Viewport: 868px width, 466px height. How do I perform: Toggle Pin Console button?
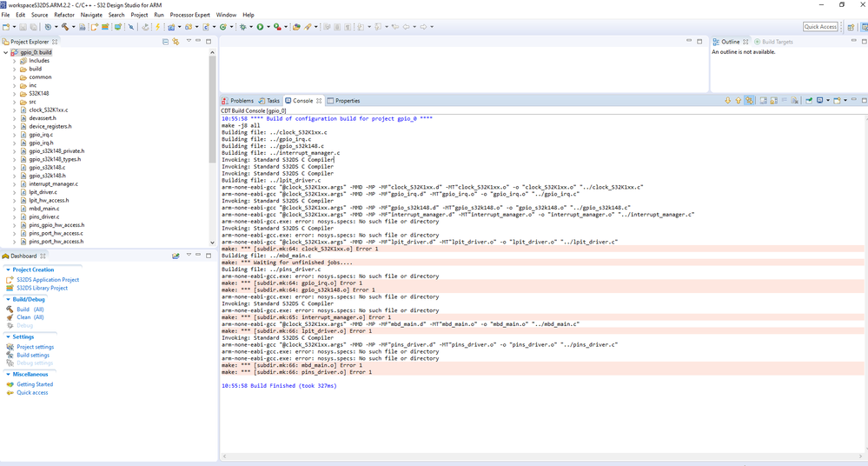coord(809,100)
